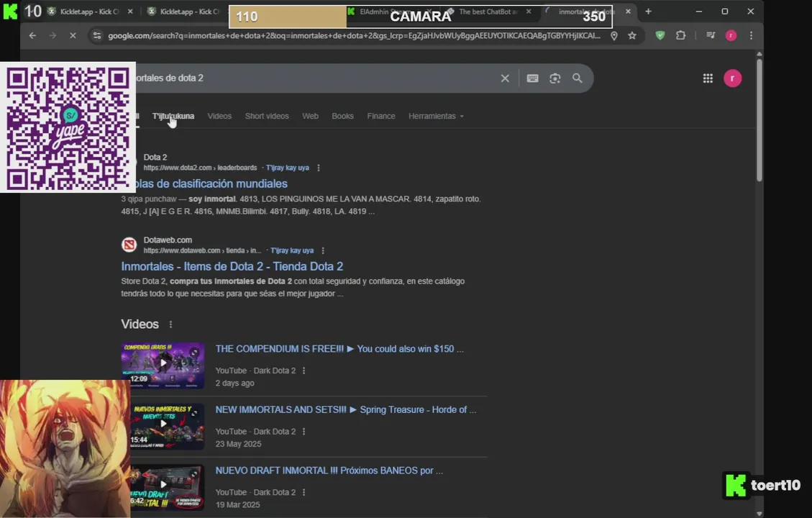
Task: Switch to The best ChatBot browser tab
Action: 487,12
